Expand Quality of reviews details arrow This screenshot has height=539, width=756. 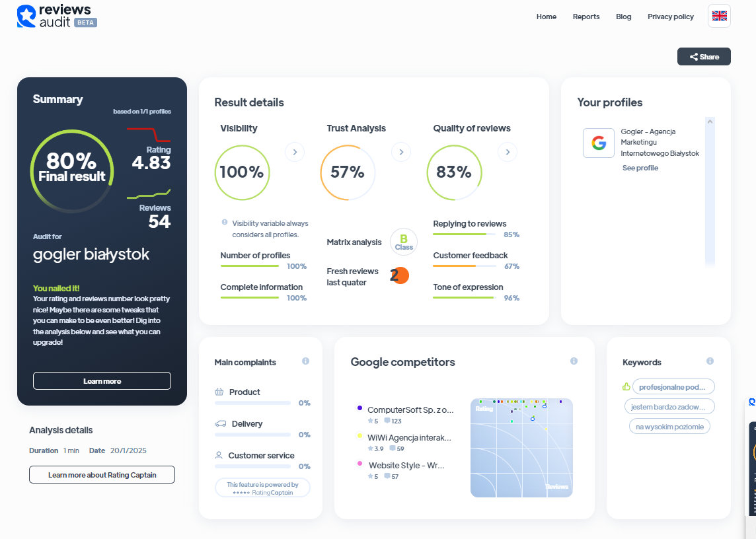tap(508, 153)
